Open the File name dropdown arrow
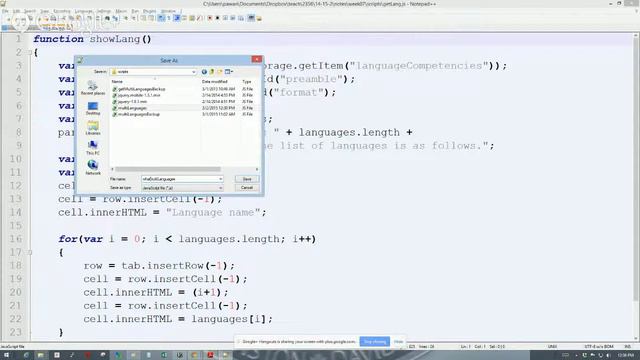The image size is (640, 360). [220, 179]
